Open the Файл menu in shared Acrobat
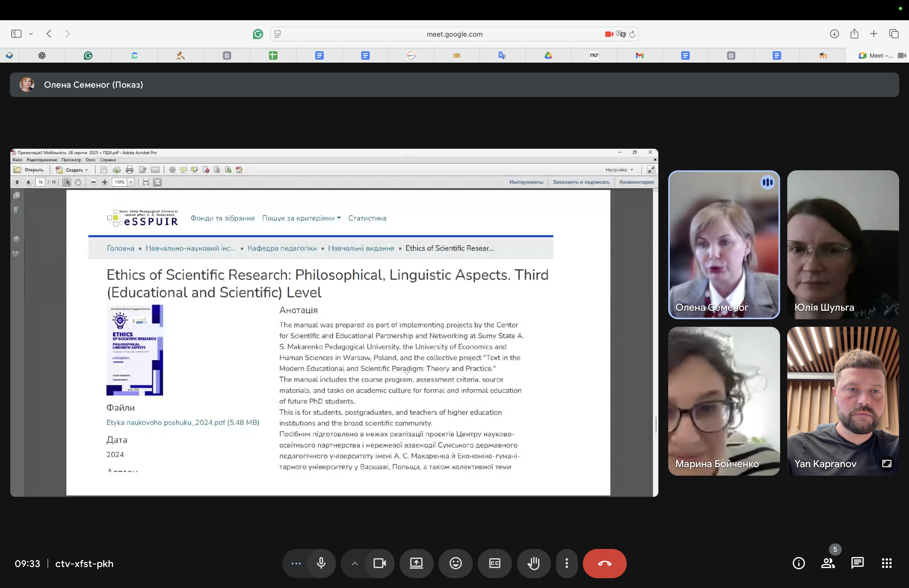 pos(17,160)
